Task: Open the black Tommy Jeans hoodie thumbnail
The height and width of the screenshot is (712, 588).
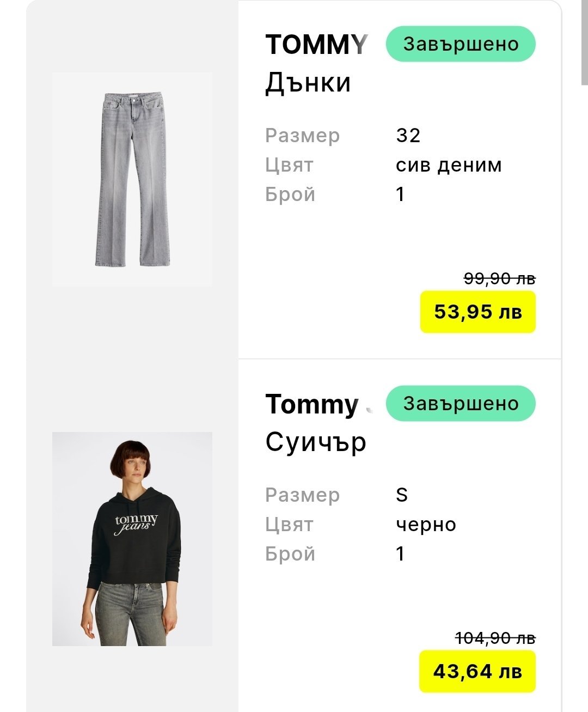Action: coord(132,539)
